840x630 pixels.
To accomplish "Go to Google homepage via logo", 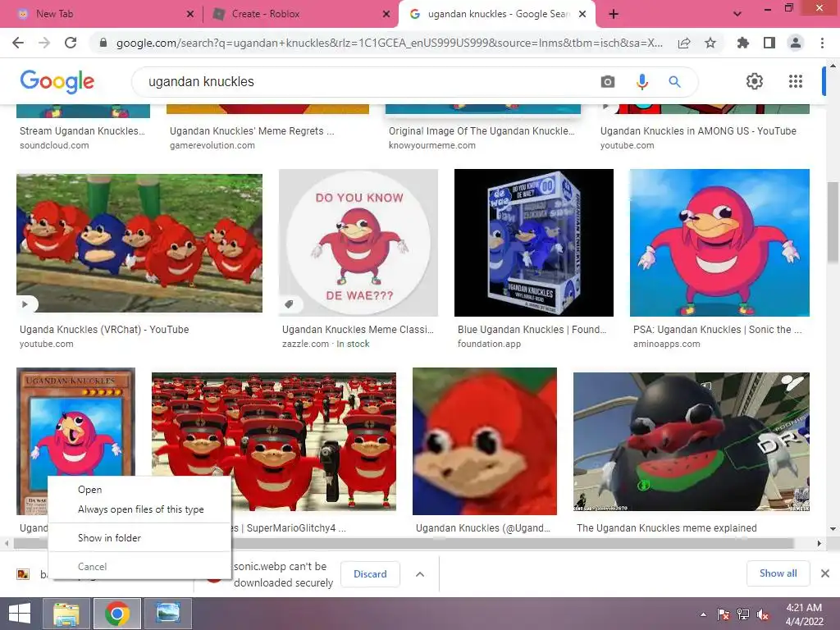I will pyautogui.click(x=57, y=81).
